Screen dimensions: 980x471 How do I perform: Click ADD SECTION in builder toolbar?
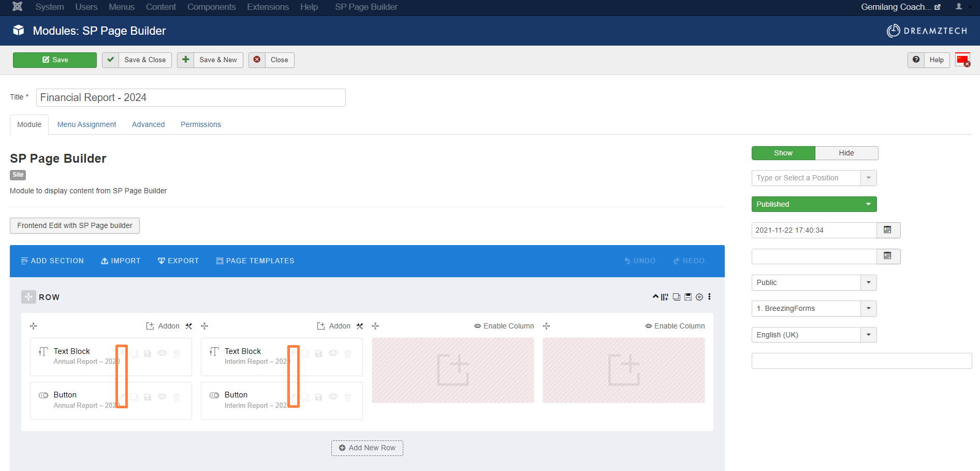coord(52,261)
